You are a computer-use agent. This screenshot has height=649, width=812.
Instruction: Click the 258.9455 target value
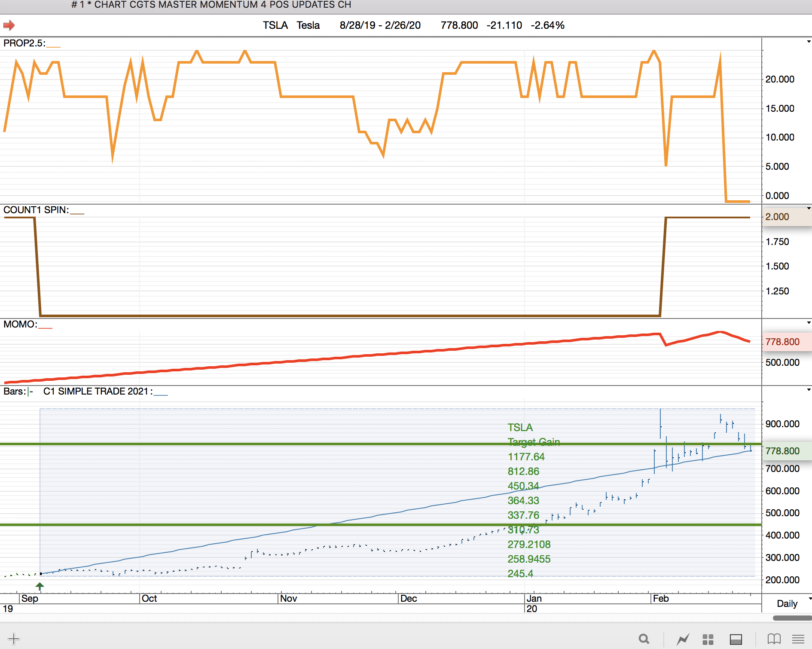click(x=529, y=559)
